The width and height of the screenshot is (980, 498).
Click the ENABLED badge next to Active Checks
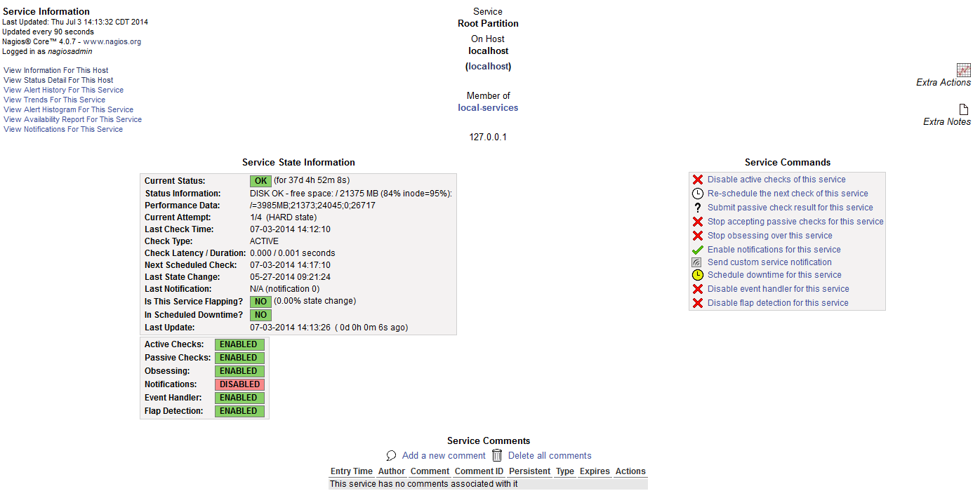pos(239,344)
